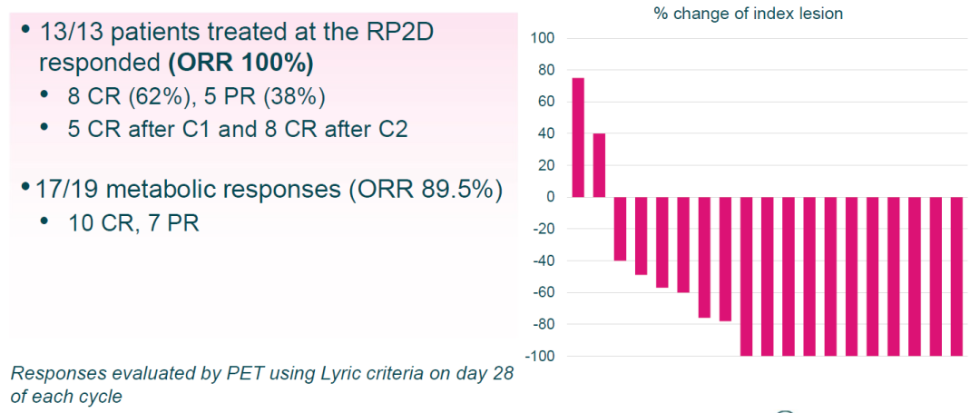Select the rightmost bar in the chart
The height and width of the screenshot is (413, 980).
pyautogui.click(x=956, y=276)
